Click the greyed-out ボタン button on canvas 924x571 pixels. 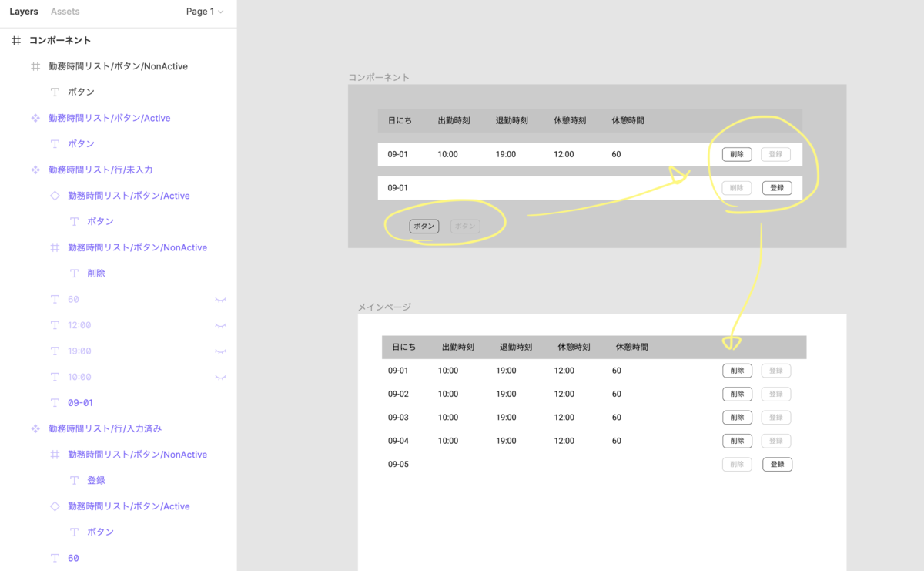[465, 227]
